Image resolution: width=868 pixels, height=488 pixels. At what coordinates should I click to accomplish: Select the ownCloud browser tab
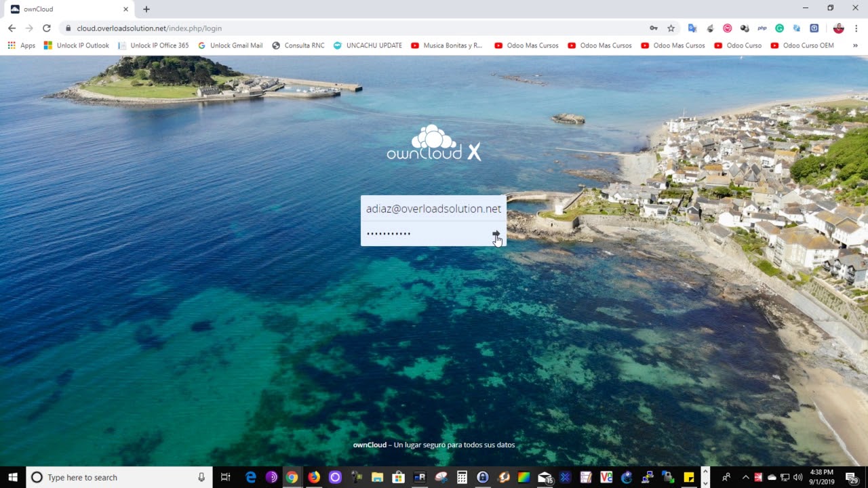tap(68, 9)
